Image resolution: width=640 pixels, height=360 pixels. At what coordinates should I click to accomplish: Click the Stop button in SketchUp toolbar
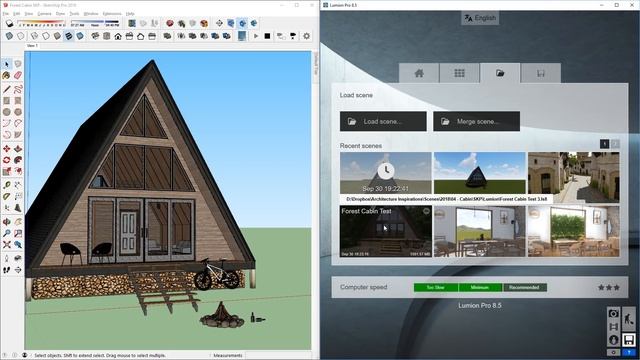pos(267,36)
